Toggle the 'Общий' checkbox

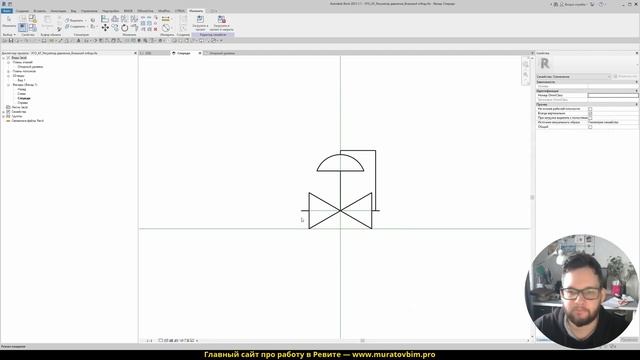point(590,127)
